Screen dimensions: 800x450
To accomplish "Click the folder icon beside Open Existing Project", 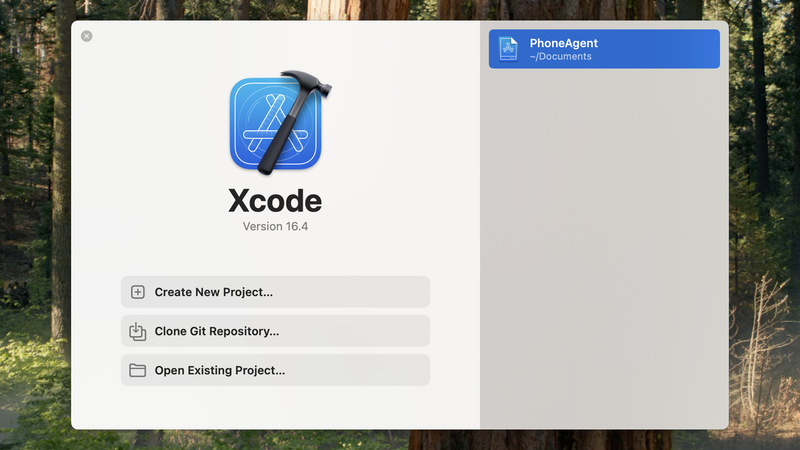I will click(138, 370).
